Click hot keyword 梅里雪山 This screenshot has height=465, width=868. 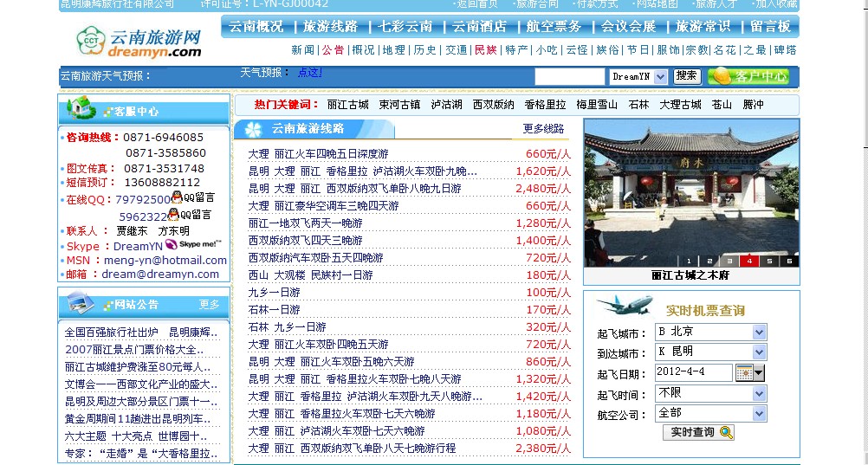click(x=597, y=105)
